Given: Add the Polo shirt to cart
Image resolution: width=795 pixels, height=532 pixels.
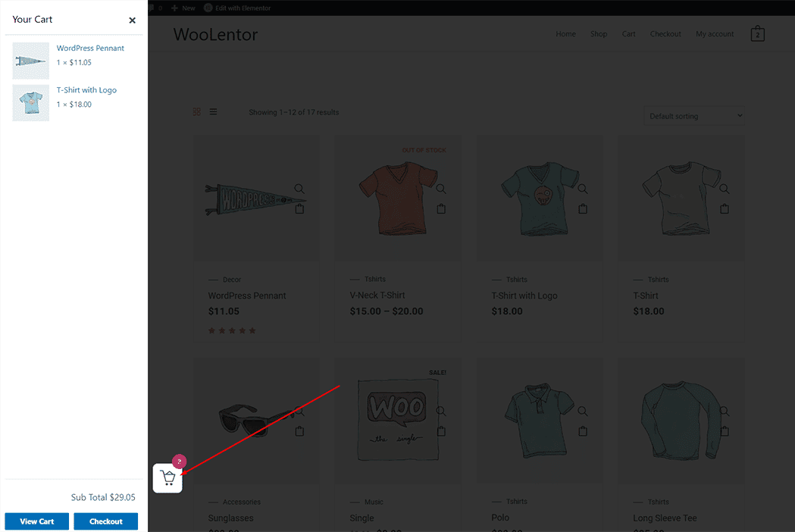Looking at the screenshot, I should 583,430.
